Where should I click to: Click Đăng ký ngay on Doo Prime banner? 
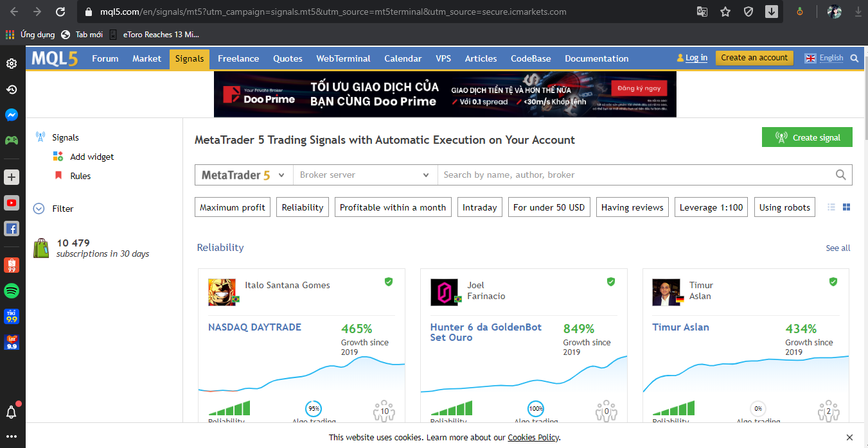click(x=639, y=87)
